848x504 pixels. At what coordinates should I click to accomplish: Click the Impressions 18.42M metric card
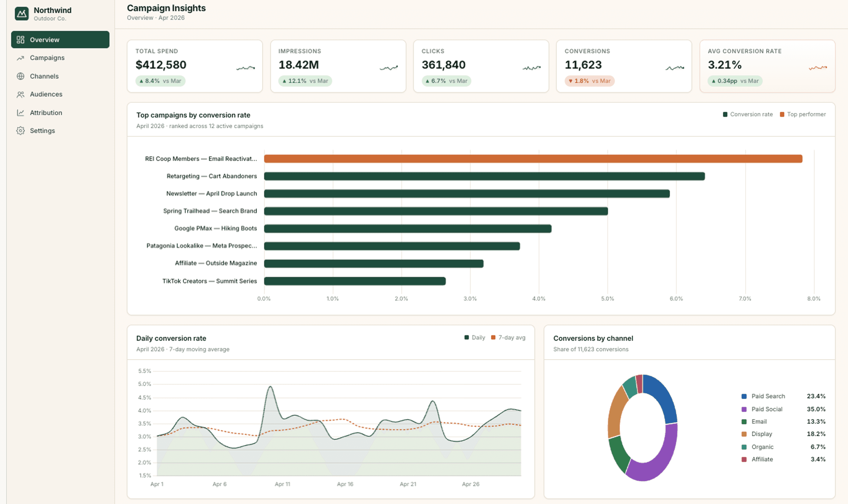pos(338,66)
